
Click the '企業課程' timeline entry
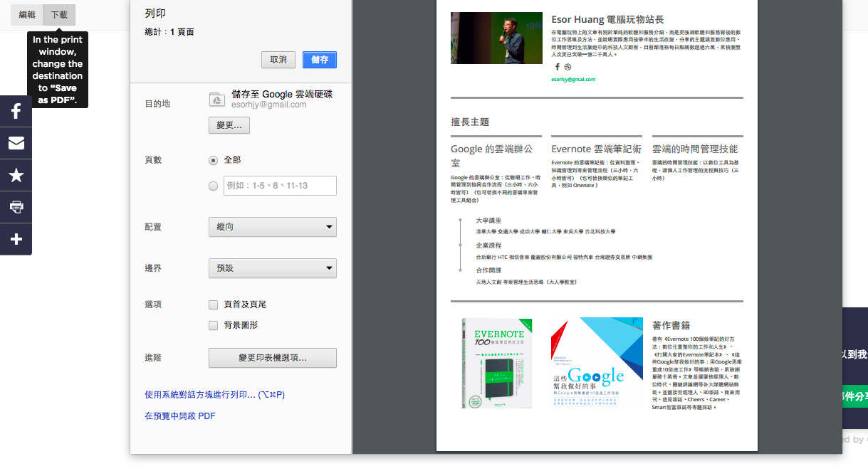tap(488, 245)
